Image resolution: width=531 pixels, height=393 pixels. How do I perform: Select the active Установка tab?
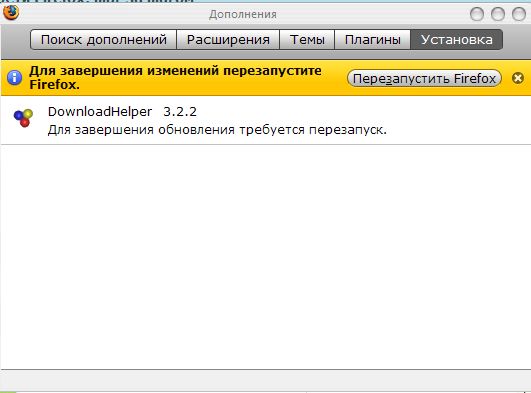[456, 40]
